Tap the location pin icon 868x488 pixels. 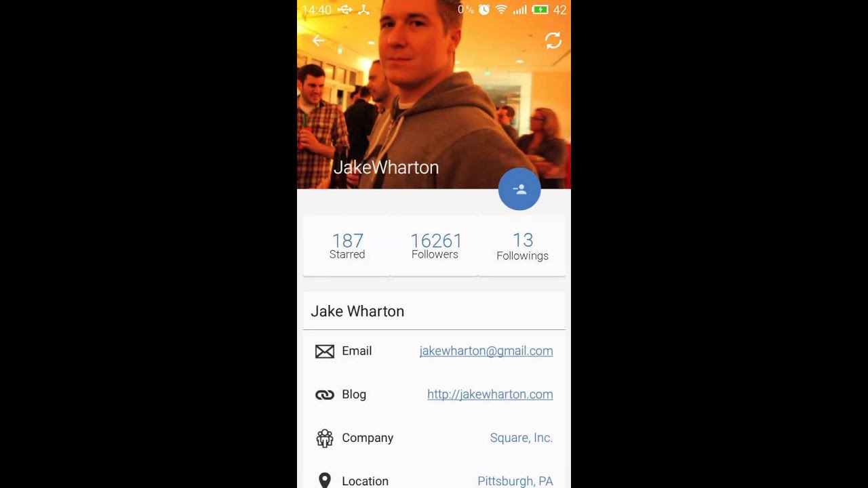click(x=325, y=481)
